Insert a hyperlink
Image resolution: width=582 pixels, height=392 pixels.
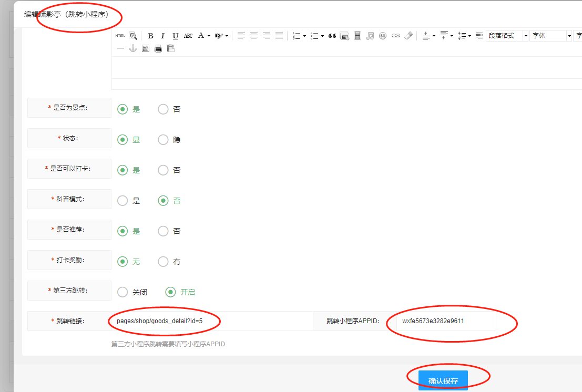pyautogui.click(x=396, y=36)
